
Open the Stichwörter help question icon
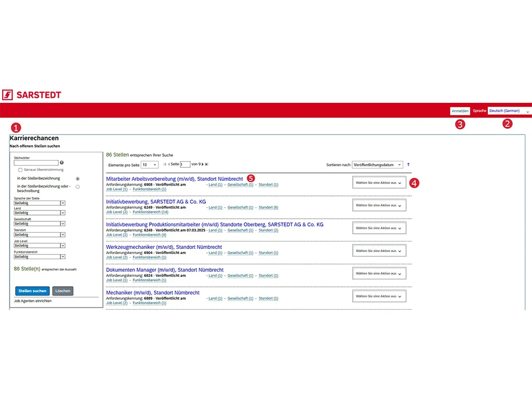click(x=62, y=163)
